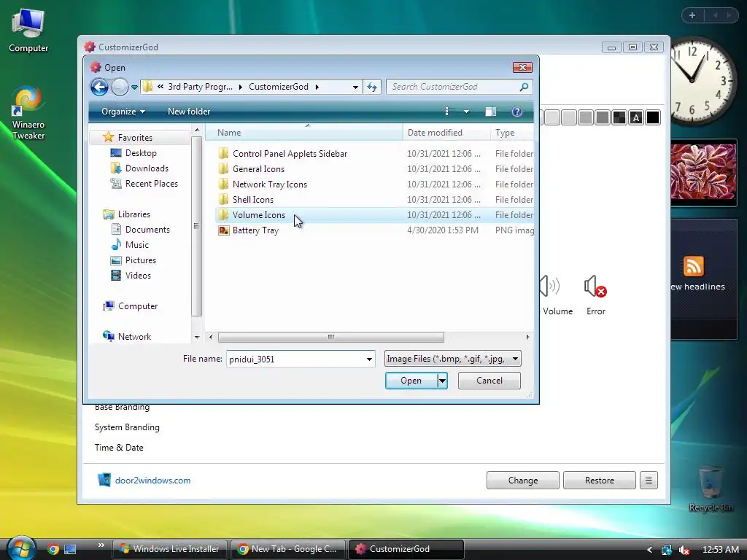Select Computer in navigation pane
Screen dimensions: 747x560
point(138,306)
